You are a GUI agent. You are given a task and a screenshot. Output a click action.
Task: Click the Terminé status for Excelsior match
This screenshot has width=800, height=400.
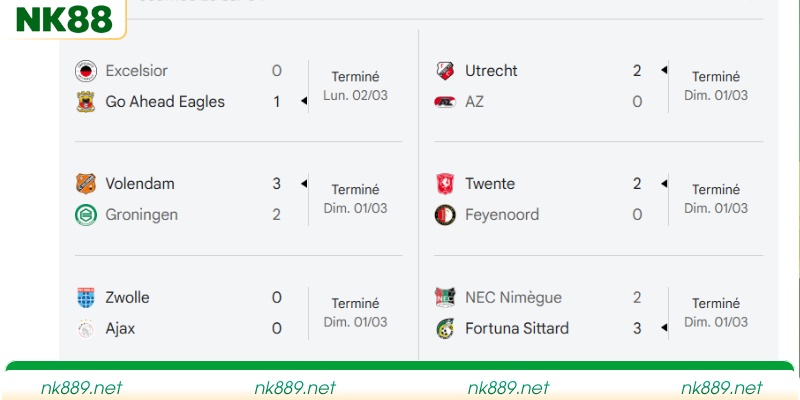pyautogui.click(x=355, y=77)
